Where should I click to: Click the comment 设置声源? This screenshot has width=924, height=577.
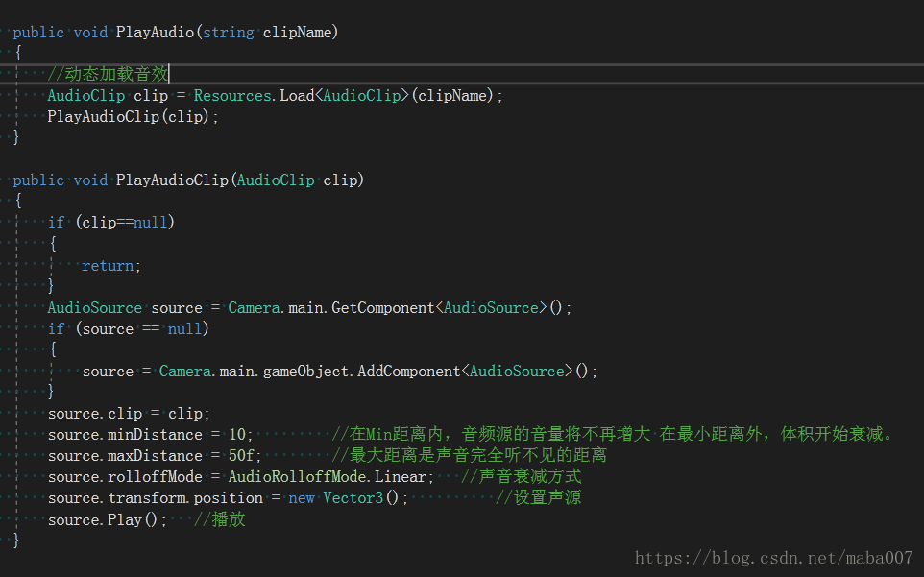[x=538, y=497]
